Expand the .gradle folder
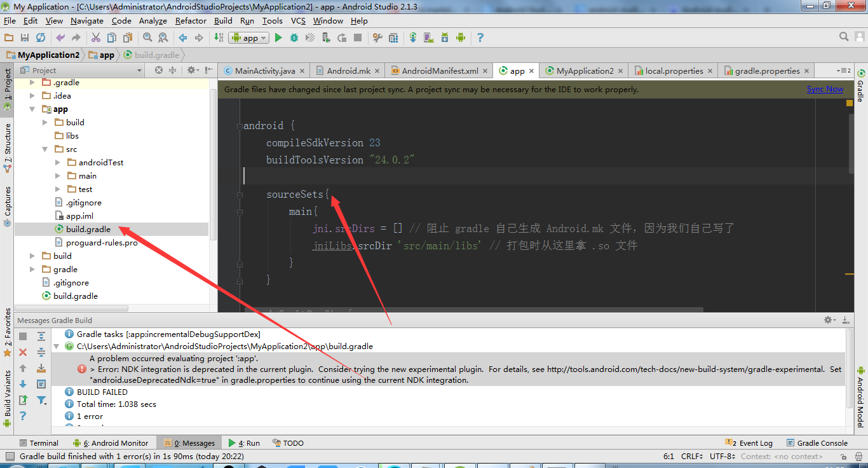 [32, 83]
